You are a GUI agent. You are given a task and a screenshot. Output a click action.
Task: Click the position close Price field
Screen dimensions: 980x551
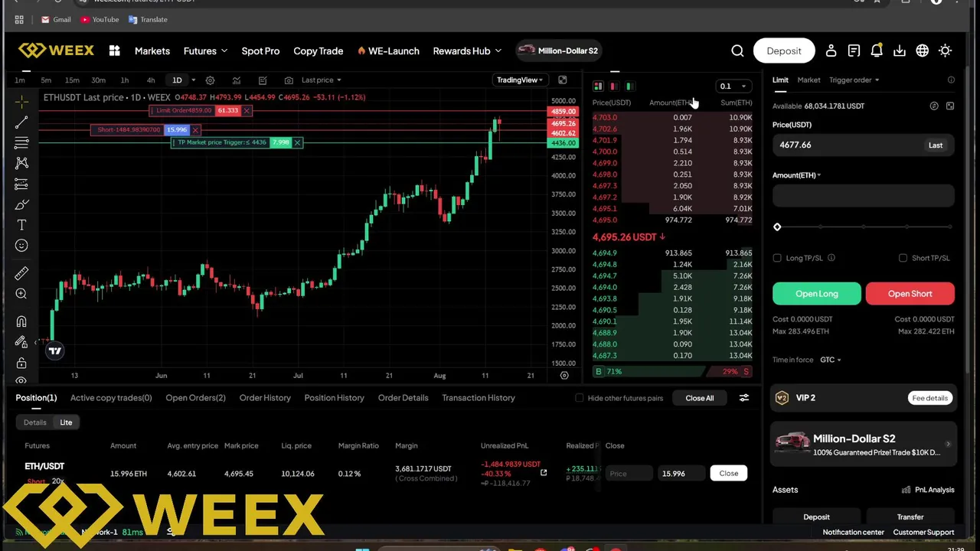[x=629, y=474]
